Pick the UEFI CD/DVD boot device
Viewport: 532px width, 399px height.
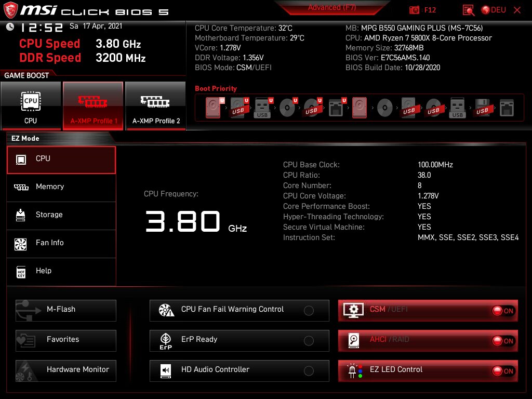click(x=288, y=108)
